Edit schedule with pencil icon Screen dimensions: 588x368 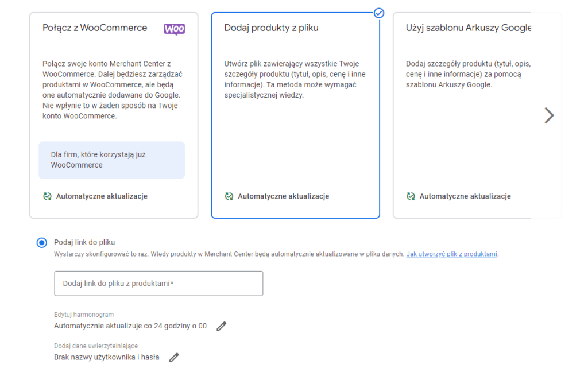coord(222,326)
